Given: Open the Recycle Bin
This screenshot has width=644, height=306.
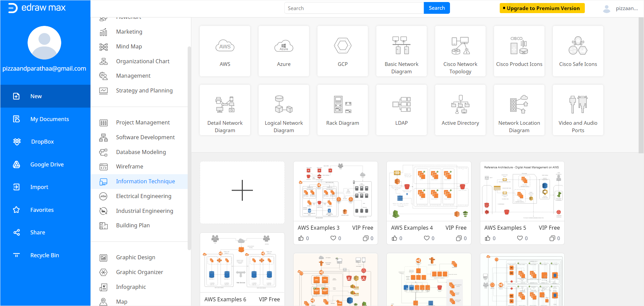Looking at the screenshot, I should 45,255.
